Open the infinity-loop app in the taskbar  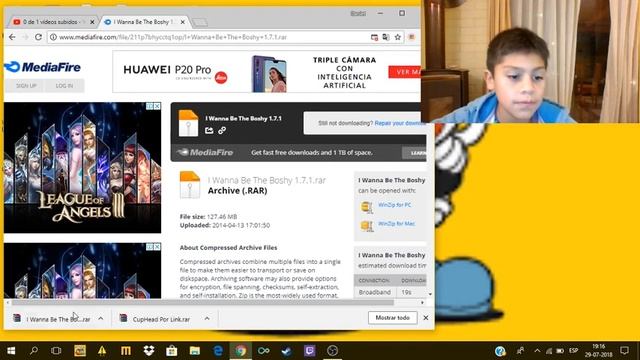tap(263, 351)
